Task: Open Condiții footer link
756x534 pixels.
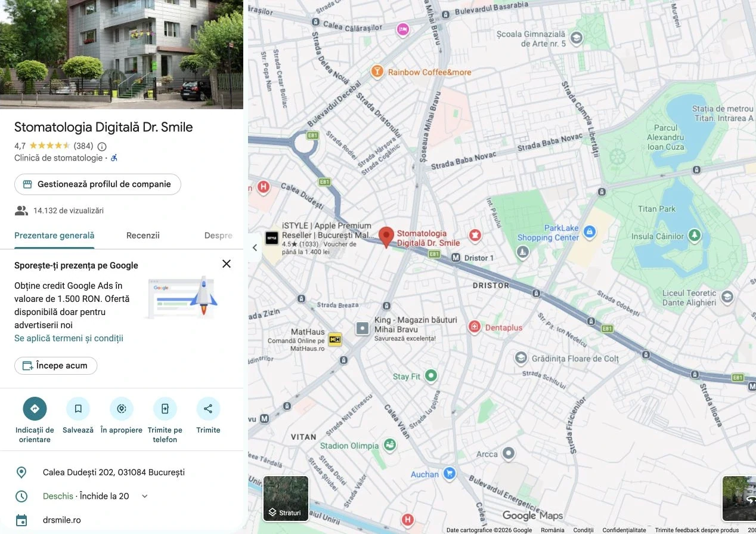Action: coord(583,530)
